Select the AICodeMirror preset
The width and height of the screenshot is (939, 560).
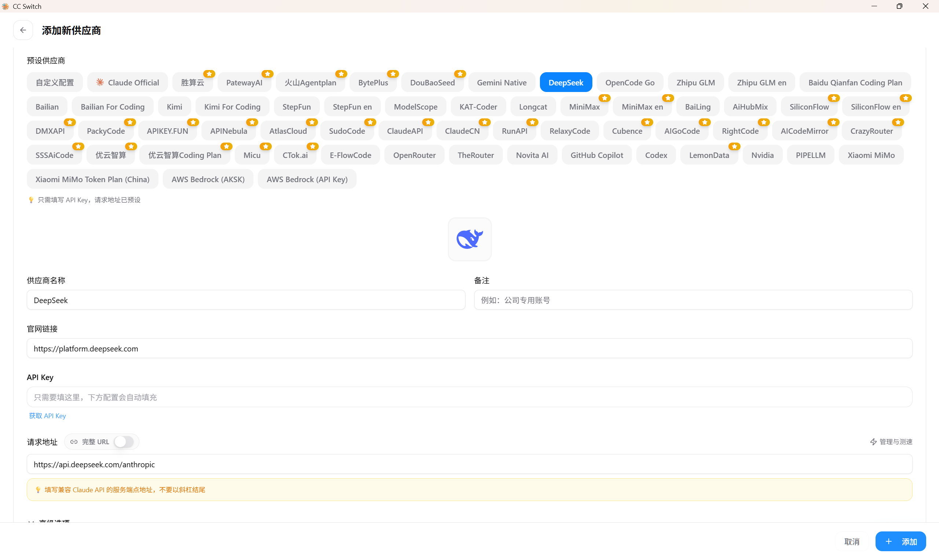point(805,130)
